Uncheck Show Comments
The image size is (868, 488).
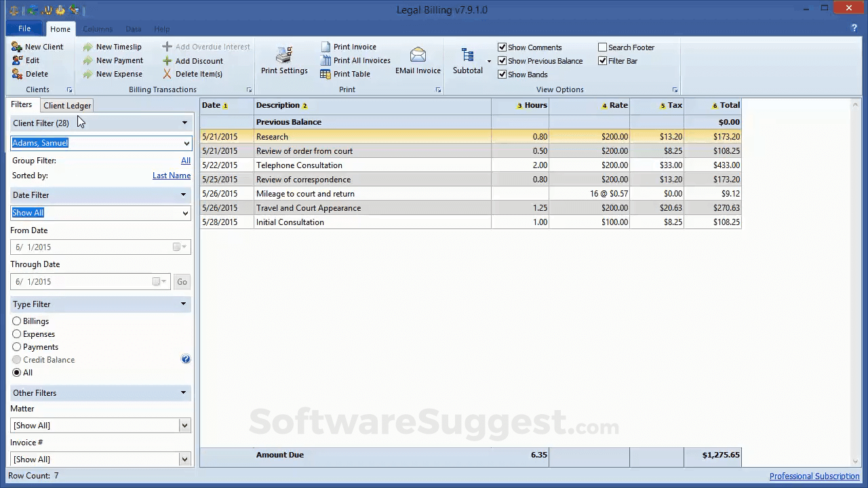coord(502,47)
